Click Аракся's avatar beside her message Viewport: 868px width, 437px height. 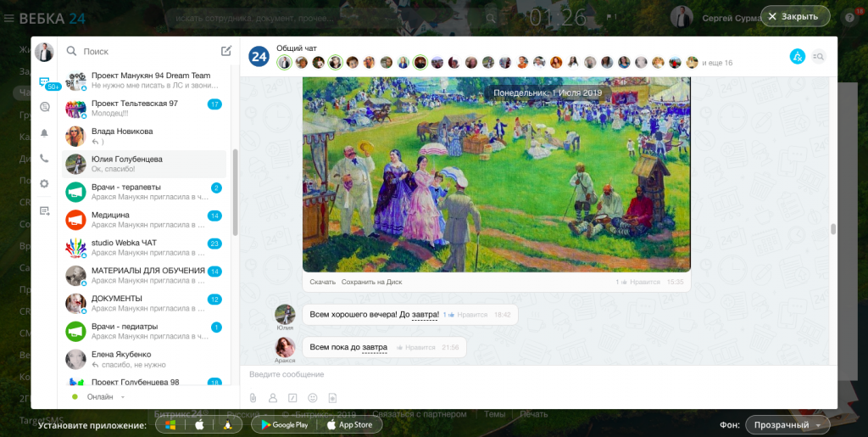[285, 347]
